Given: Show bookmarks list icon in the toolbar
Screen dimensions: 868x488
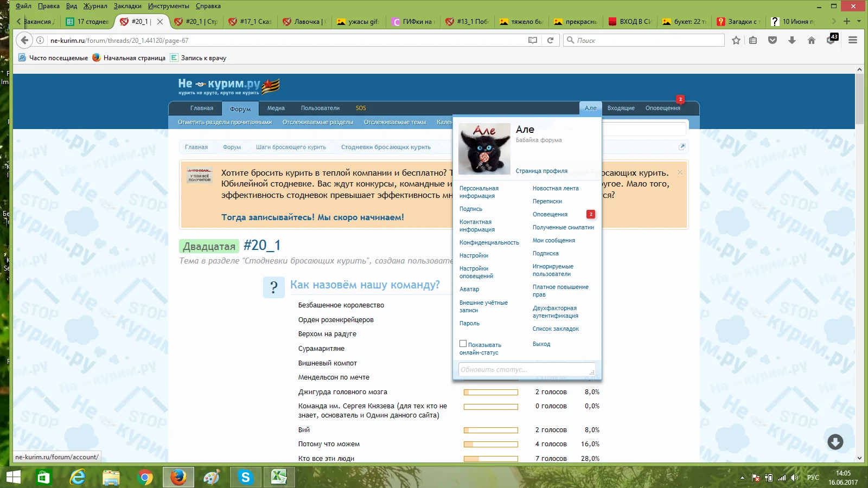Looking at the screenshot, I should point(753,40).
